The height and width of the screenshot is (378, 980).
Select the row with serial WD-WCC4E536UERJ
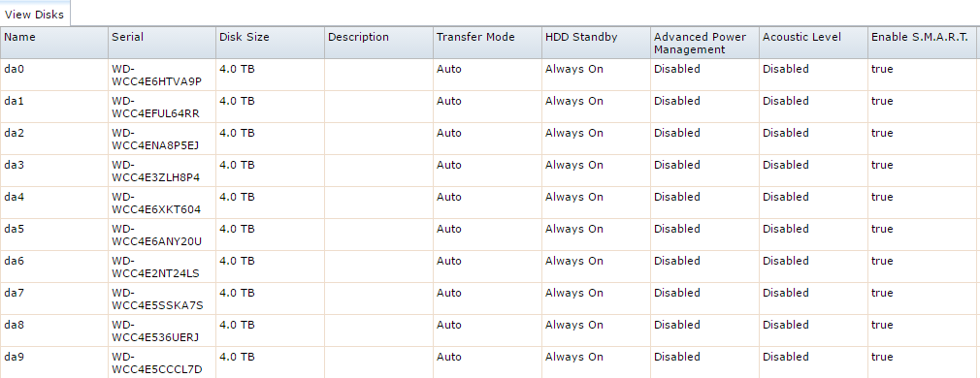click(x=490, y=331)
